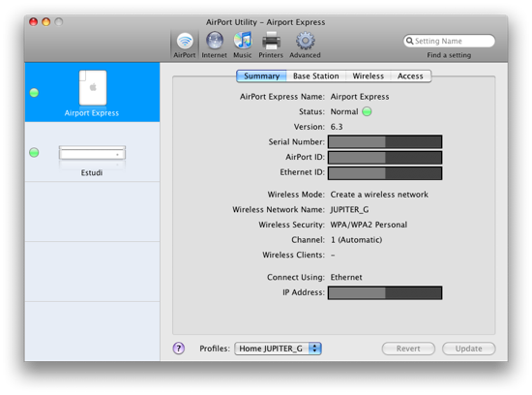
Task: Click the magnifier icon in search field
Action: (x=409, y=41)
